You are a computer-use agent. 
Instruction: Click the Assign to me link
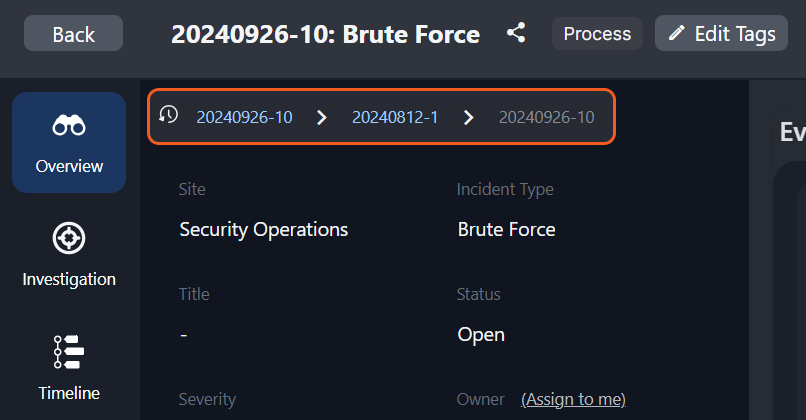[x=573, y=399]
